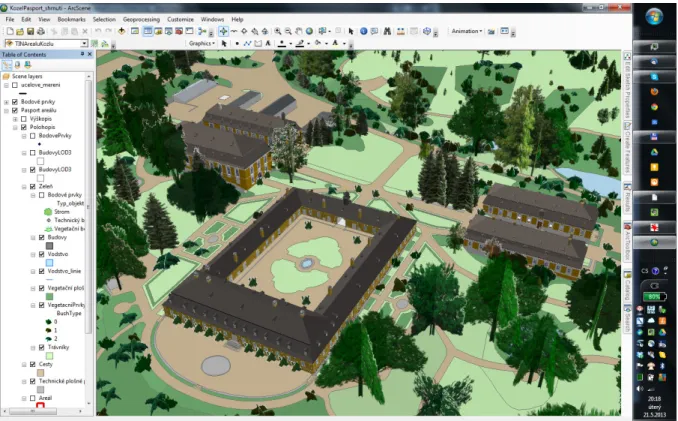The height and width of the screenshot is (421, 678).
Task: Turn off the Vodstvo_linie layer
Action: 42,271
